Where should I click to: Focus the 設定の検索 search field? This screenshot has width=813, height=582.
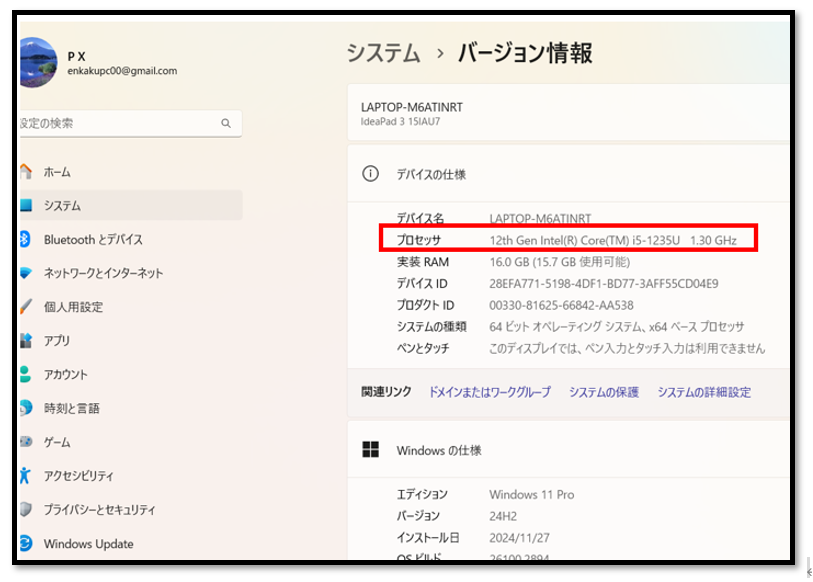click(x=130, y=123)
